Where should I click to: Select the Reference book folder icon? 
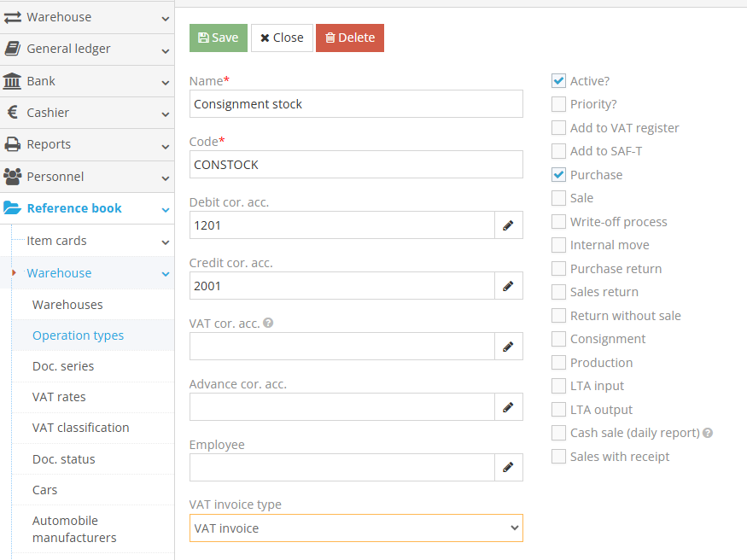[x=15, y=207]
